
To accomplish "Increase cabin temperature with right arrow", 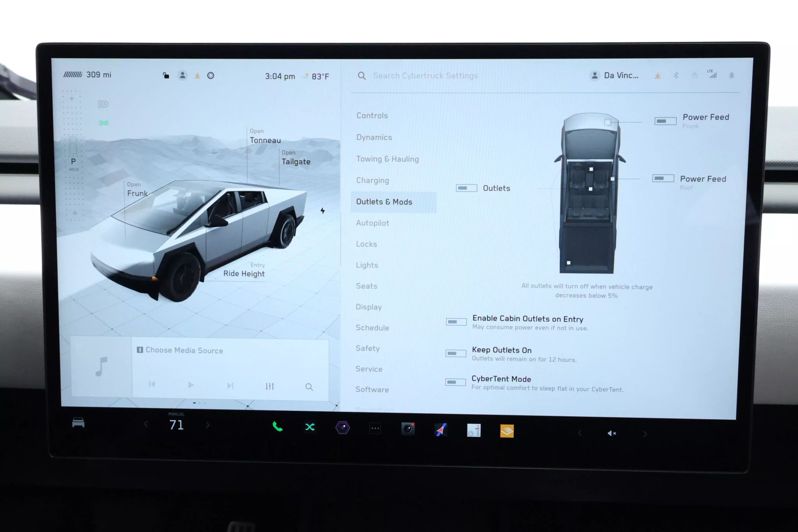I will point(207,425).
